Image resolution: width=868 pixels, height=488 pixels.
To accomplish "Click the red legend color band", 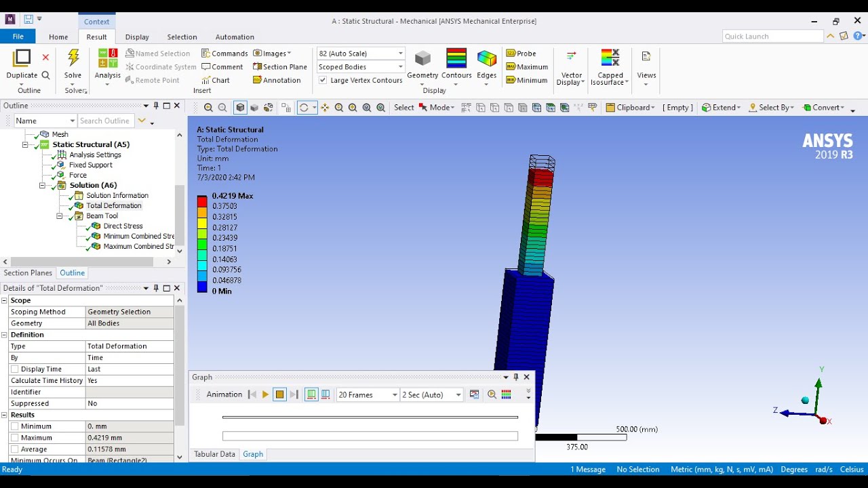I will (x=202, y=201).
